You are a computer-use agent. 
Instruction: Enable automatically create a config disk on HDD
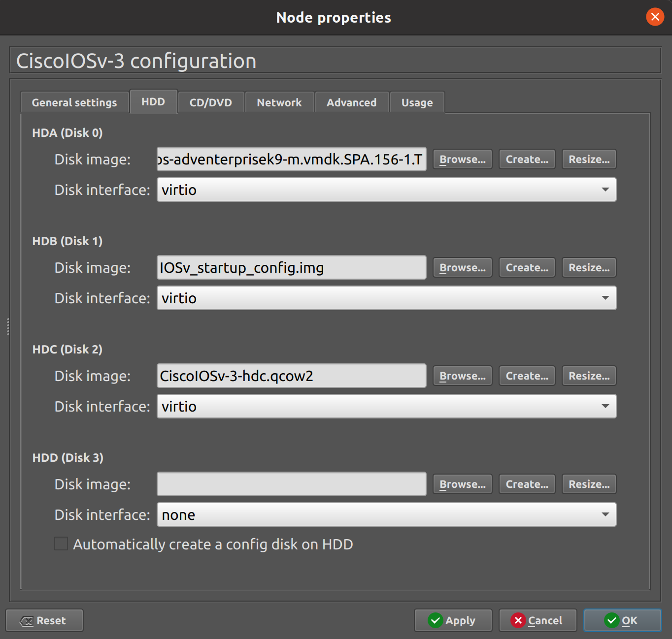tap(61, 543)
